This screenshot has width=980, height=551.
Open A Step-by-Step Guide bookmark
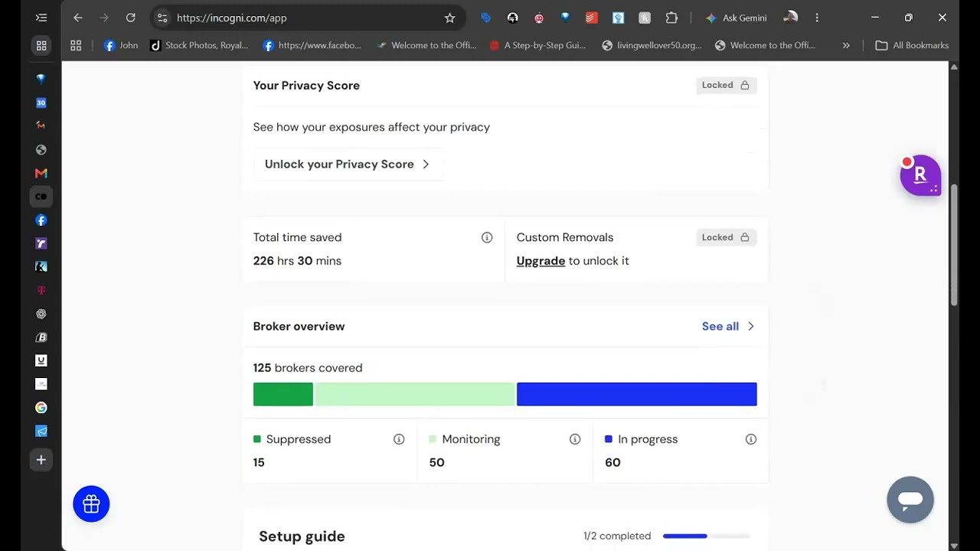tap(537, 45)
